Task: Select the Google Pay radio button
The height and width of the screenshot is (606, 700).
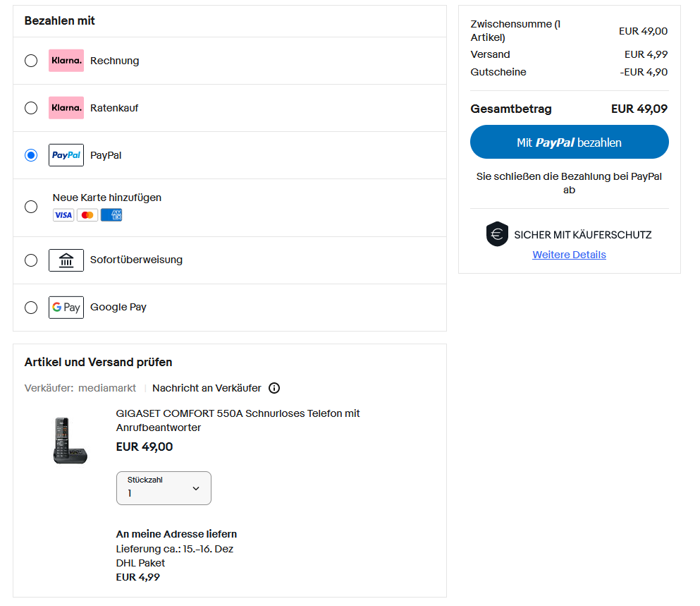Action: tap(31, 308)
